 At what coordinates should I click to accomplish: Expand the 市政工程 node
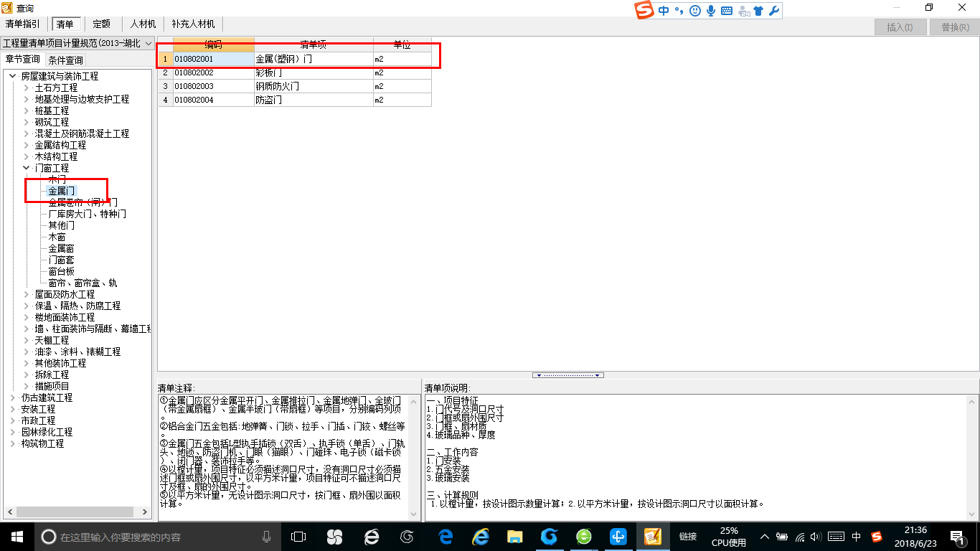click(x=13, y=420)
